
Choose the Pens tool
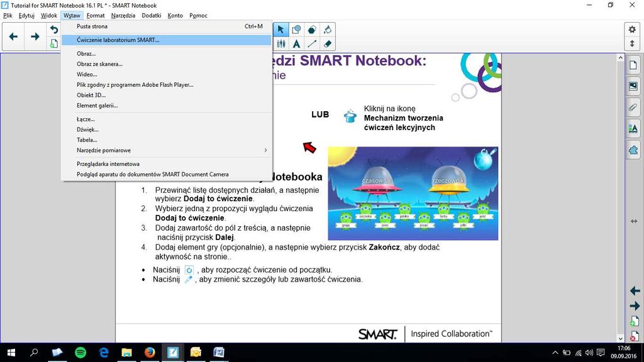pyautogui.click(x=280, y=43)
